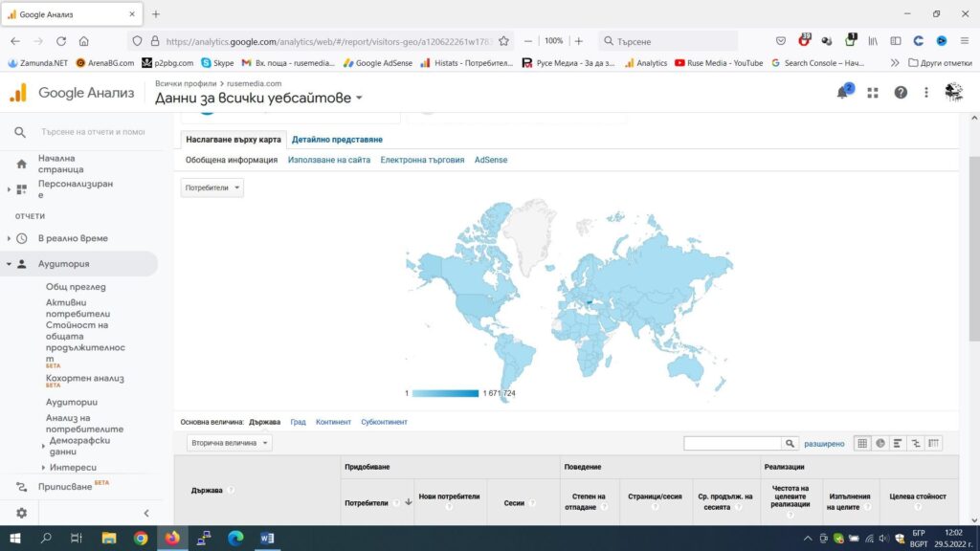Viewport: 980px width, 551px height.
Task: Open the Електронна търговия tab
Action: point(422,160)
